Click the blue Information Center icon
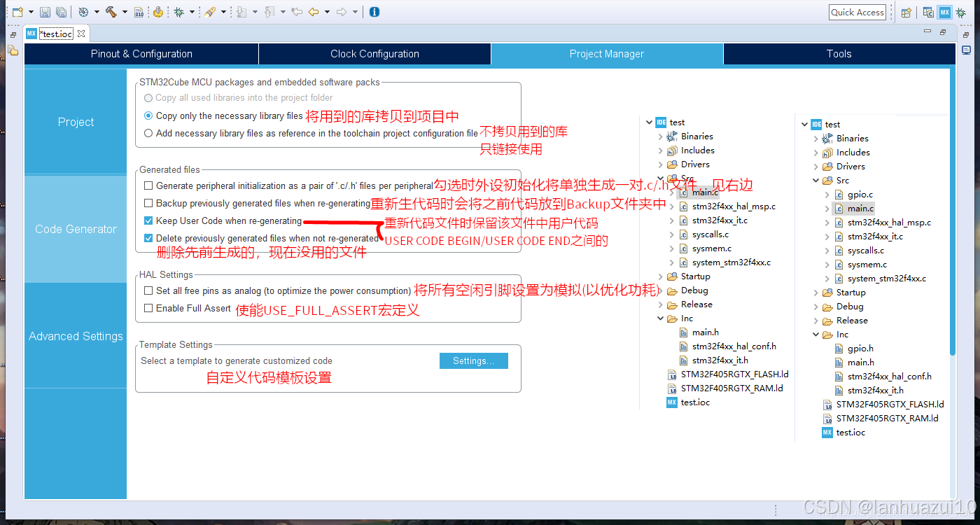 click(374, 12)
